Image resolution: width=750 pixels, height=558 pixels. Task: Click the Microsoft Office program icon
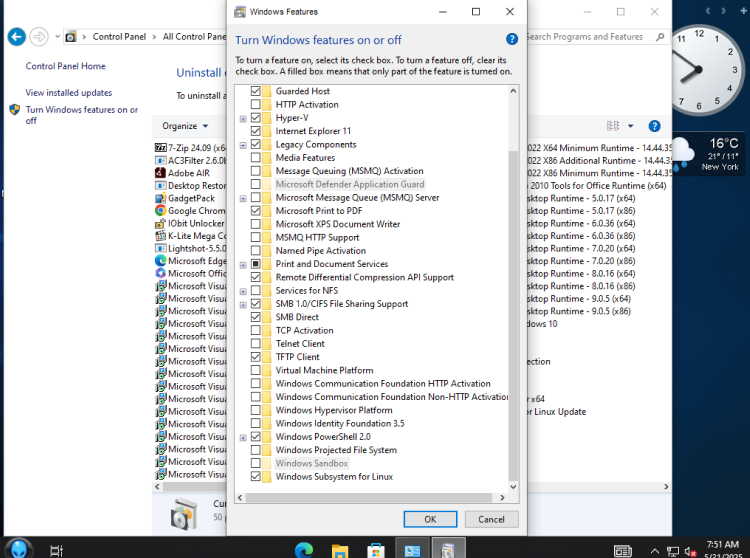(x=161, y=273)
